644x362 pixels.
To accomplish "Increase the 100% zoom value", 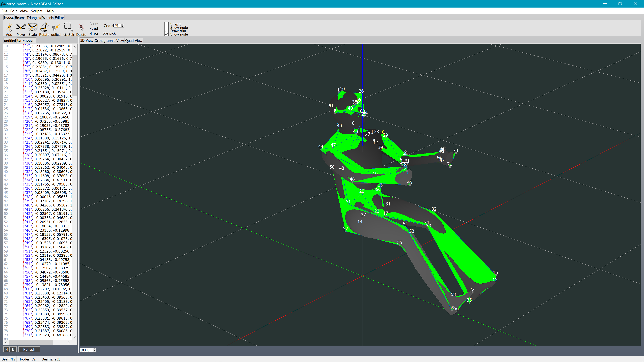I will [x=94, y=349].
